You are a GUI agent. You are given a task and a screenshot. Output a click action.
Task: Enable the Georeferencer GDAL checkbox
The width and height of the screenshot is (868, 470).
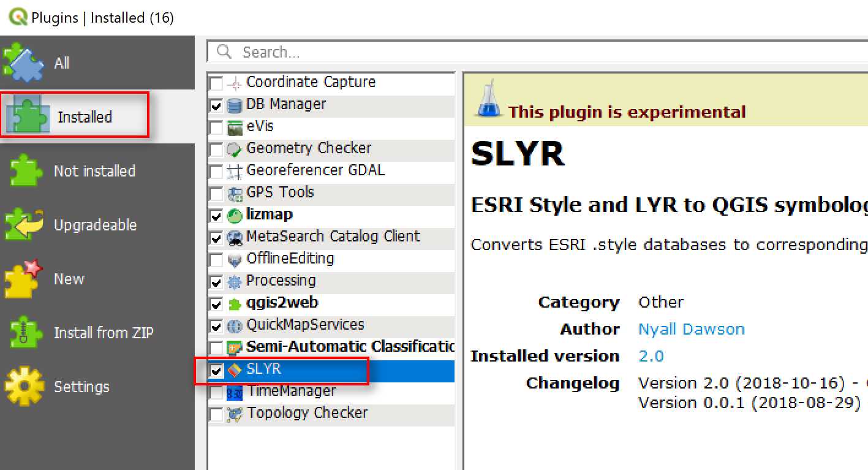(216, 172)
